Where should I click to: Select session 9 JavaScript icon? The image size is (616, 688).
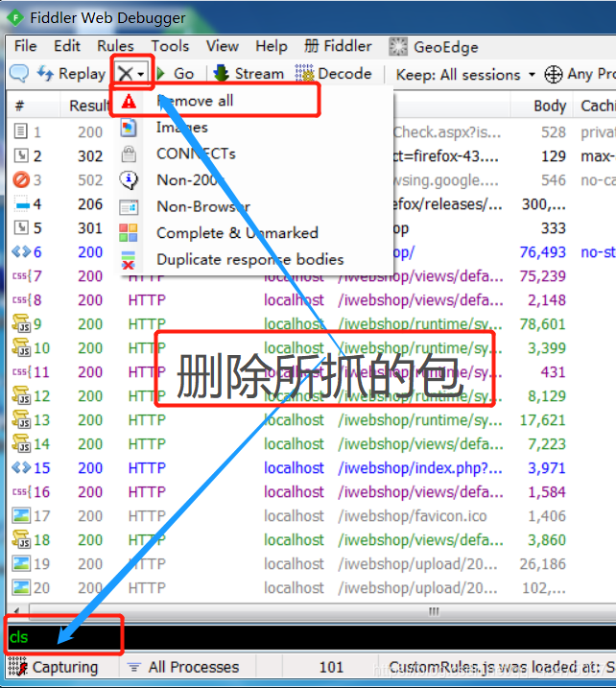click(x=21, y=323)
